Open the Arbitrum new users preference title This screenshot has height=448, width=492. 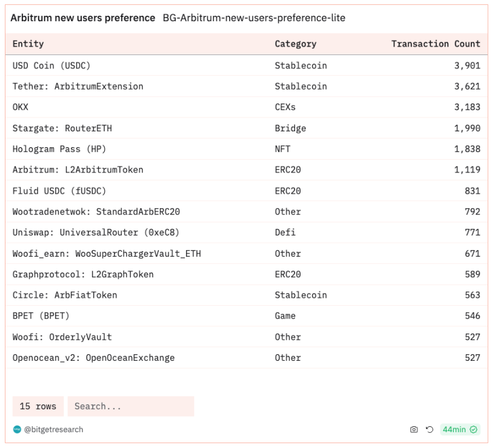(83, 18)
